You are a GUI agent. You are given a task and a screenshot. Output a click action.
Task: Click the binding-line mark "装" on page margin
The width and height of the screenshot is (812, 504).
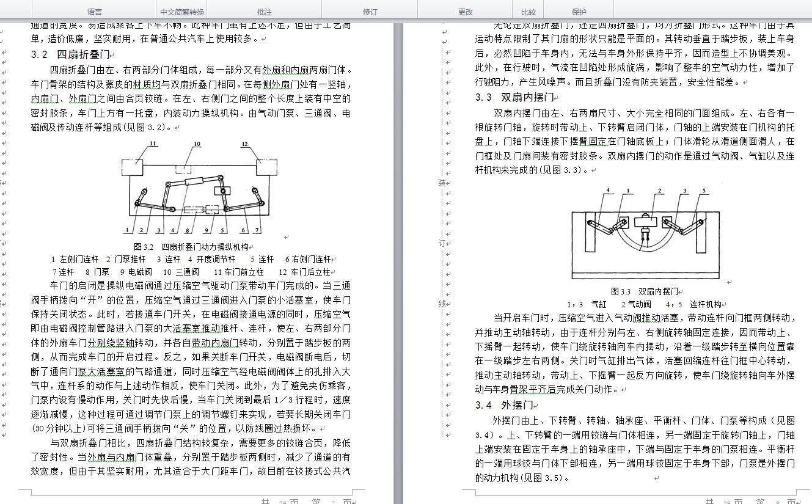click(x=441, y=183)
